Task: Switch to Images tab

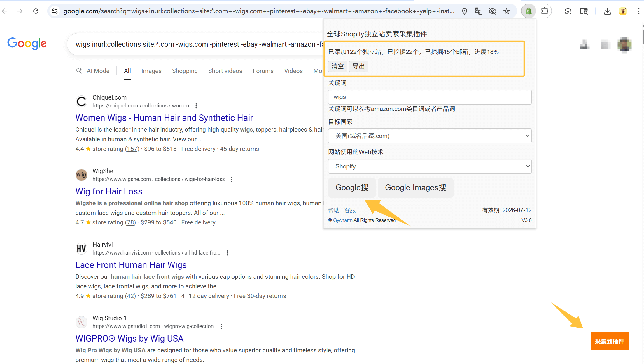Action: pos(151,71)
